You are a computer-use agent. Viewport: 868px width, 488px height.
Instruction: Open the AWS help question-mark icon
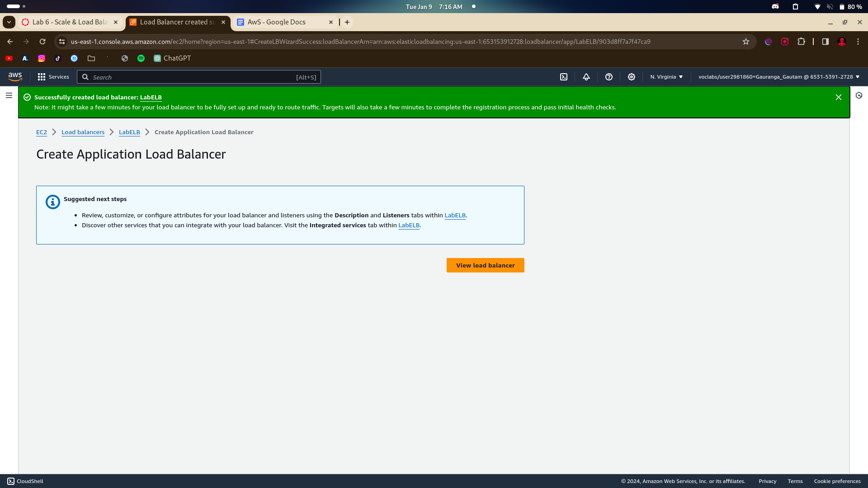coord(609,77)
